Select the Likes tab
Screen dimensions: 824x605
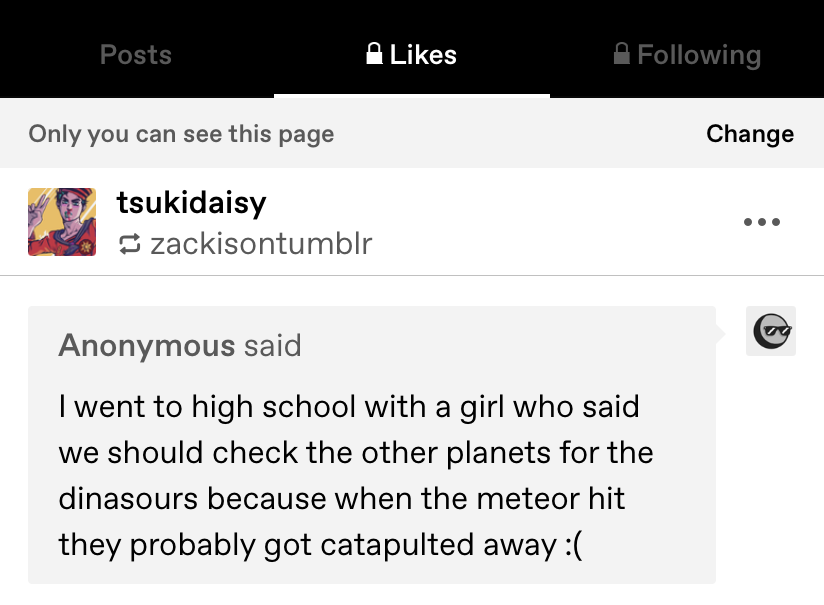pyautogui.click(x=412, y=55)
